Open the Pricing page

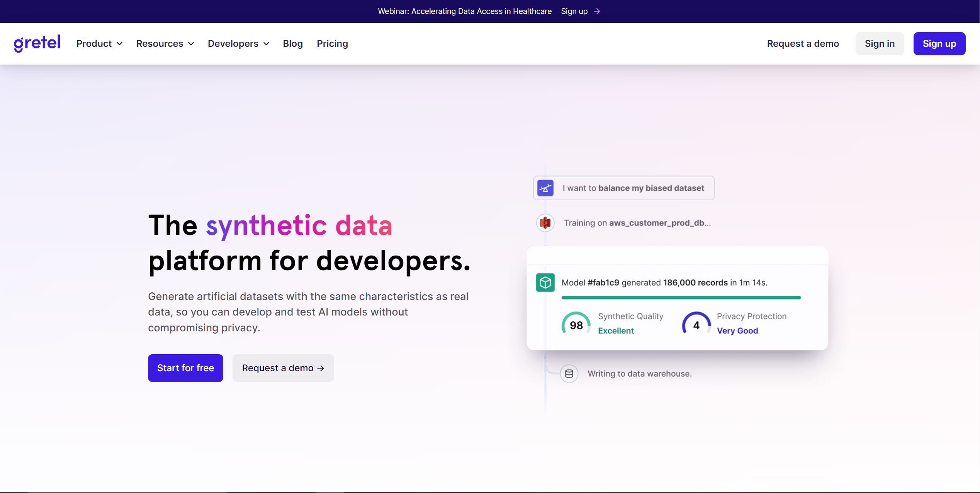tap(332, 43)
